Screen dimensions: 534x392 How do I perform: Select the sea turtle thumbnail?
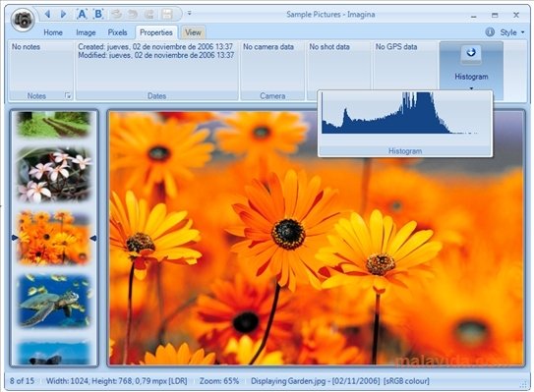pyautogui.click(x=54, y=302)
